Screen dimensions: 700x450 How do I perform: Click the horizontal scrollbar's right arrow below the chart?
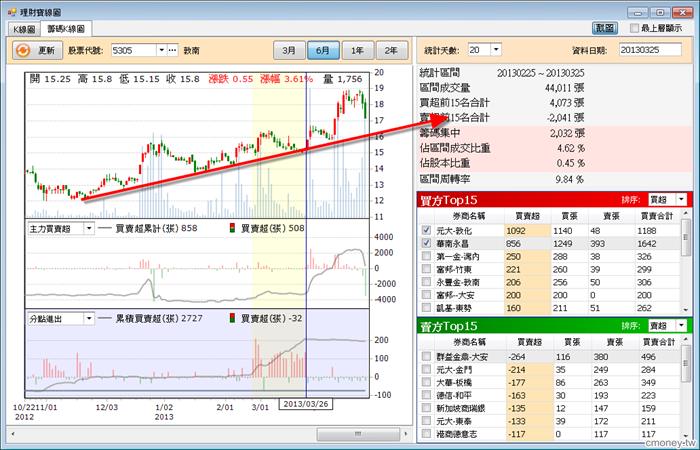(405, 434)
